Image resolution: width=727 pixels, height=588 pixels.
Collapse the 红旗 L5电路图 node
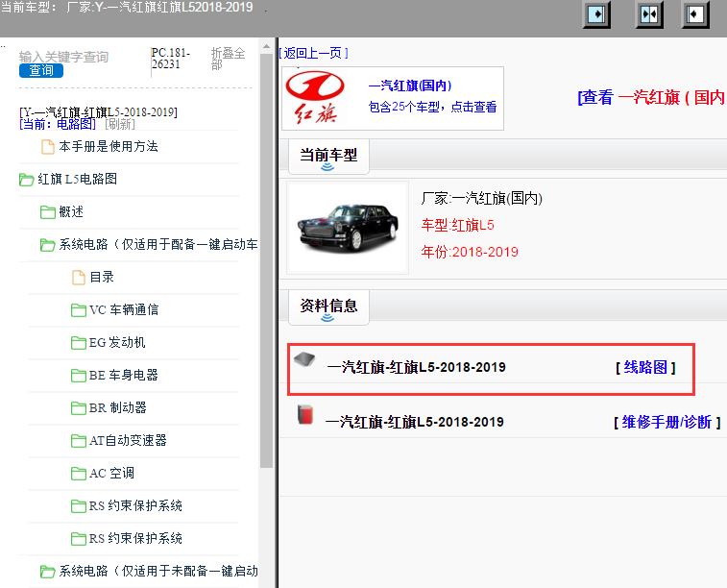point(78,180)
